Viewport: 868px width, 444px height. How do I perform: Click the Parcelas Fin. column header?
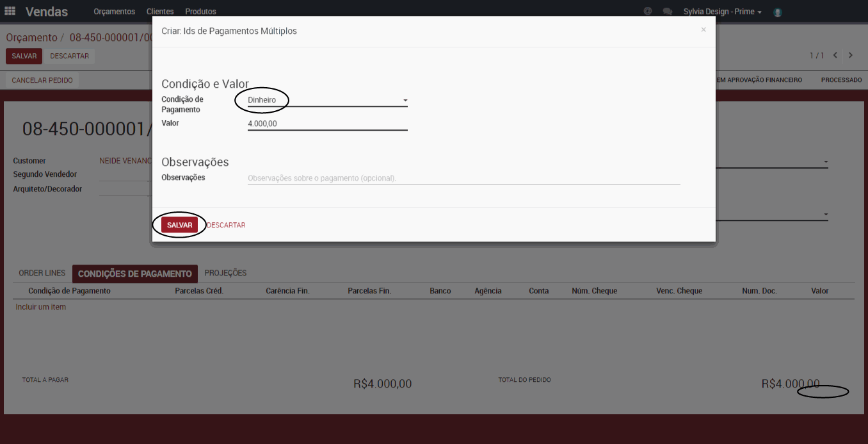pyautogui.click(x=369, y=291)
